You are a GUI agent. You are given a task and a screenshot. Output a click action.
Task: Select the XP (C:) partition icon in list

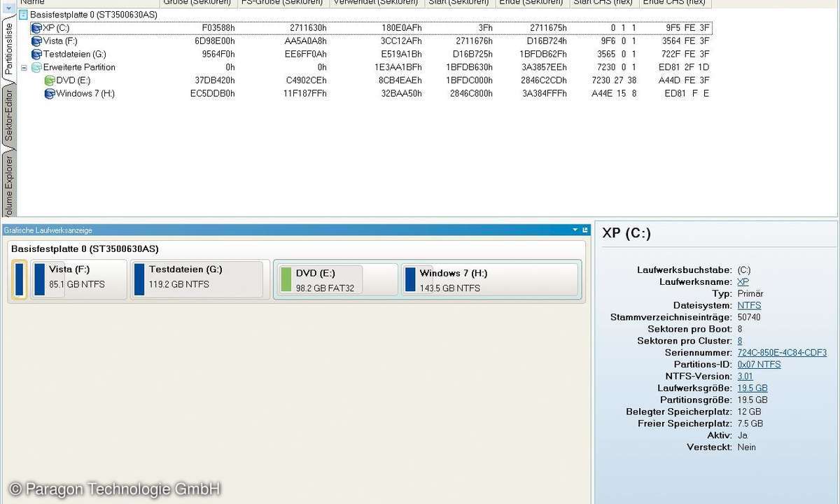(x=36, y=28)
